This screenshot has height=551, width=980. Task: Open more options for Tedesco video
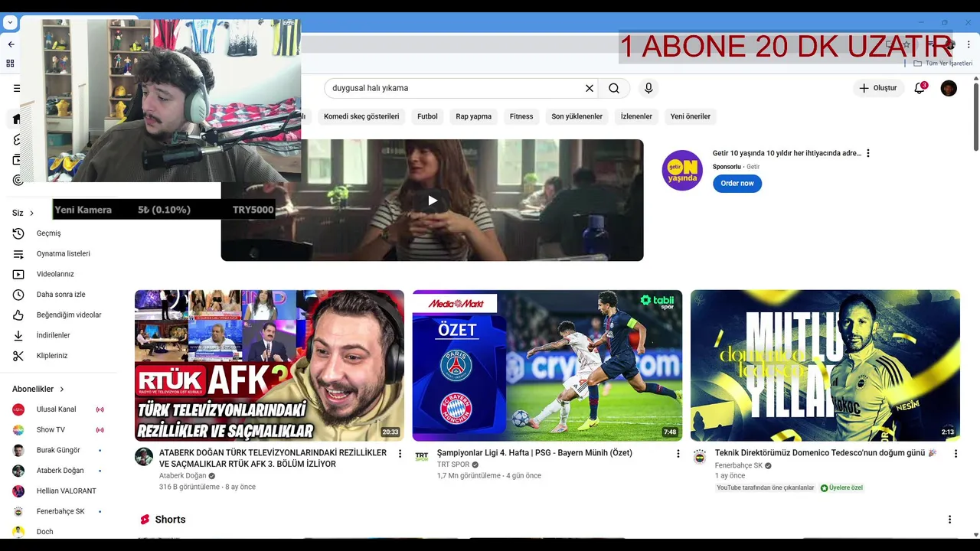pos(955,454)
